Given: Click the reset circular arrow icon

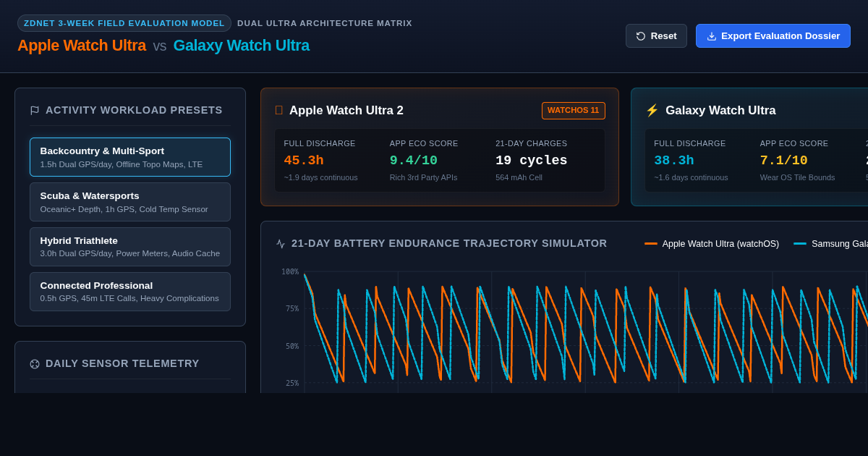Looking at the screenshot, I should point(641,36).
